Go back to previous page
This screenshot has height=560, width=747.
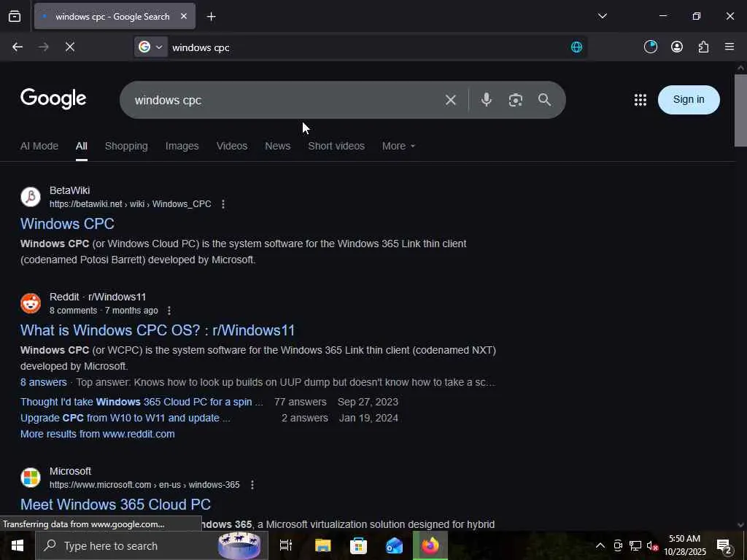pyautogui.click(x=18, y=47)
